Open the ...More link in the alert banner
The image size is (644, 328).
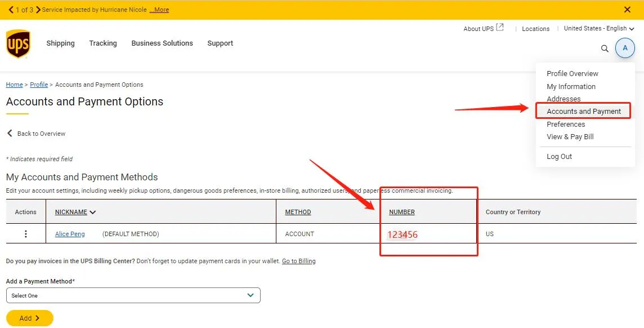(159, 10)
